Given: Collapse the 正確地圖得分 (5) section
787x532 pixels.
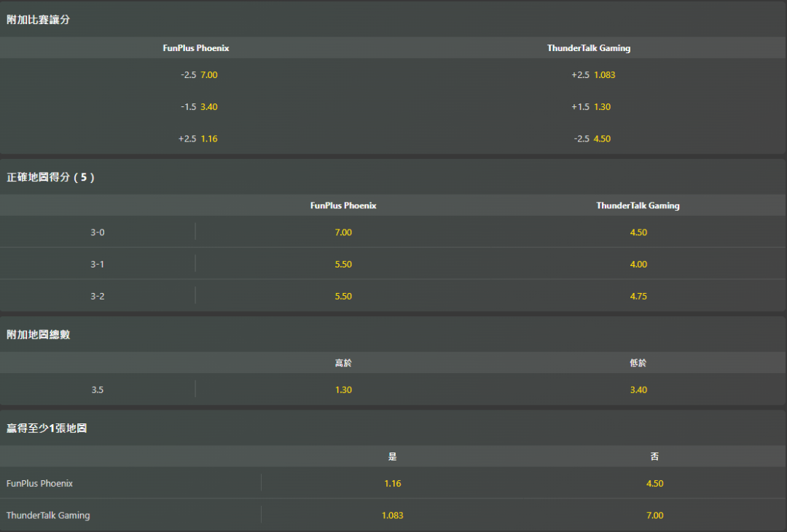Looking at the screenshot, I should [50, 177].
